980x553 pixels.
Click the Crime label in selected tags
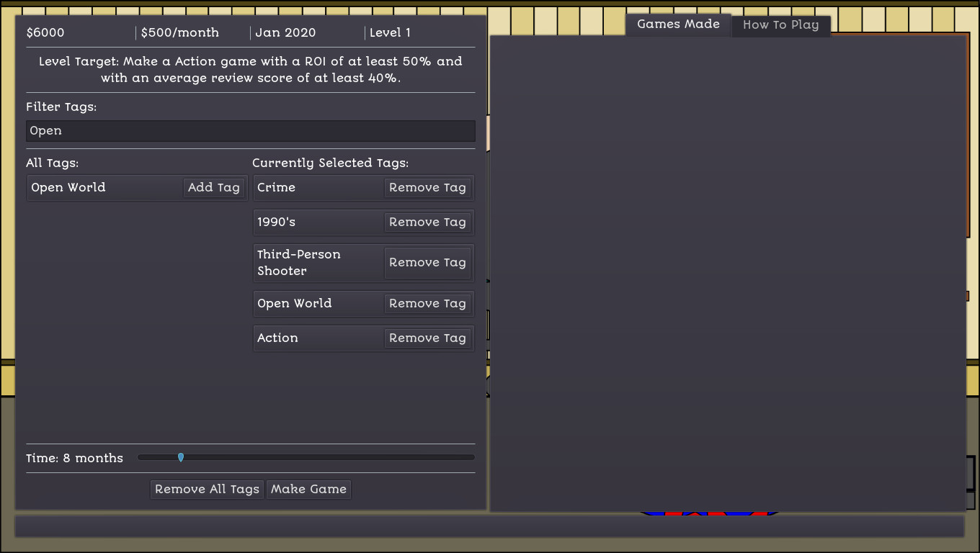point(277,187)
